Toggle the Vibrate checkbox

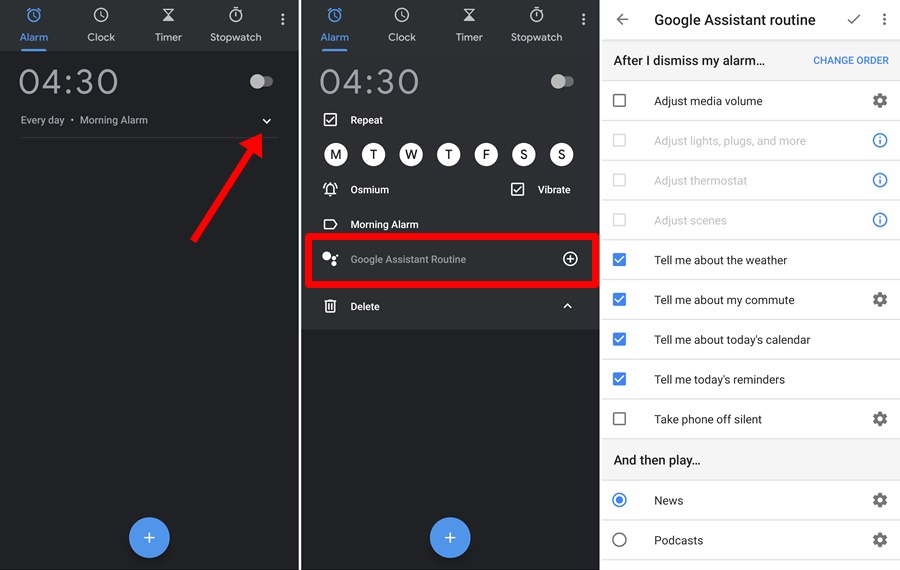pos(517,189)
